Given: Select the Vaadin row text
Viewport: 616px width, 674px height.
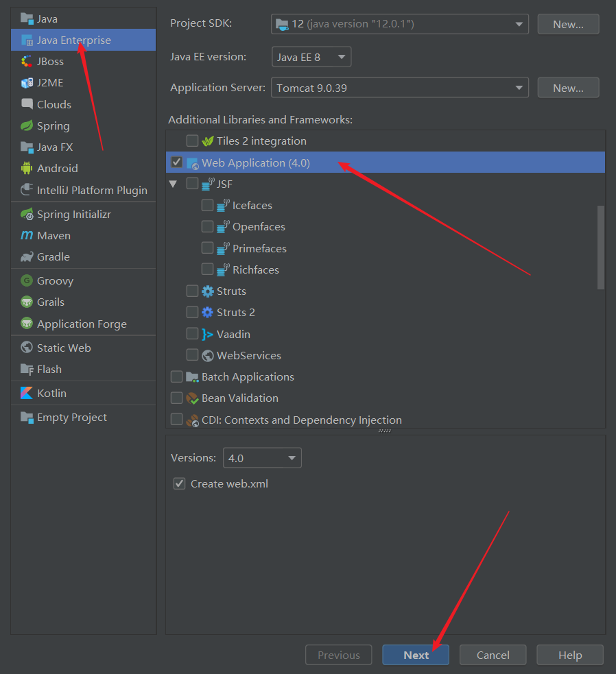Looking at the screenshot, I should pyautogui.click(x=234, y=334).
